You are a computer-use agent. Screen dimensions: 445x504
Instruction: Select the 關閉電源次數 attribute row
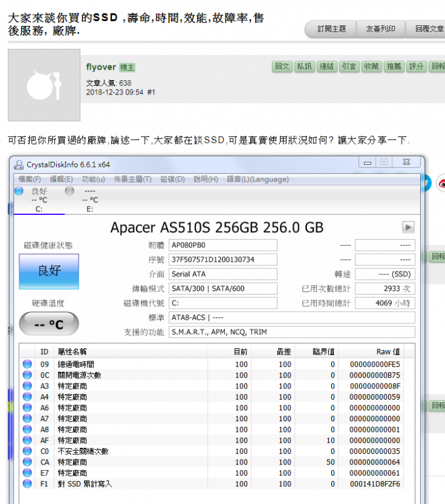(212, 375)
